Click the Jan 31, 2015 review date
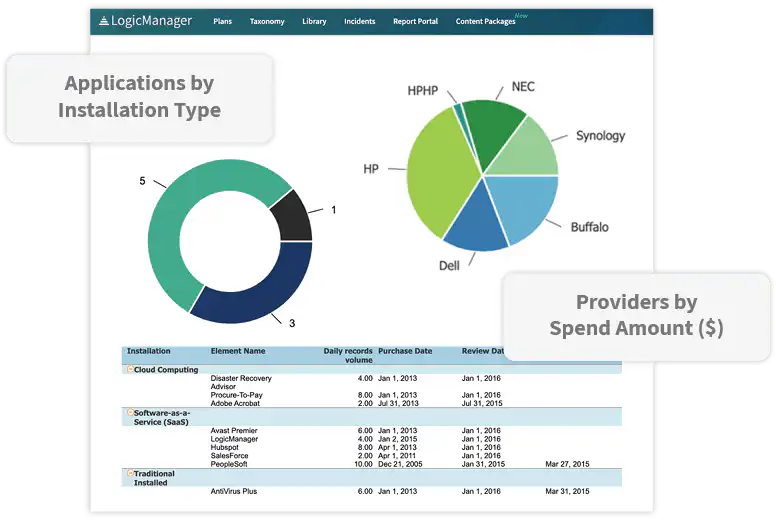The image size is (776, 520). click(483, 464)
